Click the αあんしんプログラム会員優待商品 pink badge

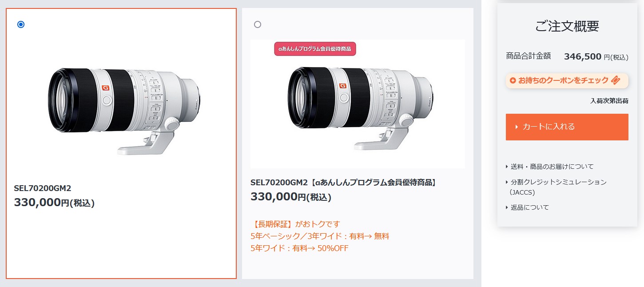click(x=315, y=48)
